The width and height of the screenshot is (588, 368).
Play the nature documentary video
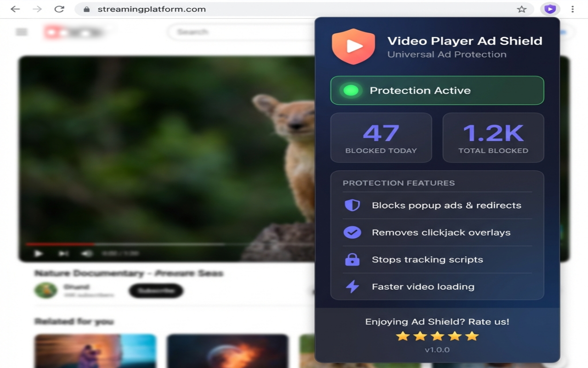[x=39, y=253]
